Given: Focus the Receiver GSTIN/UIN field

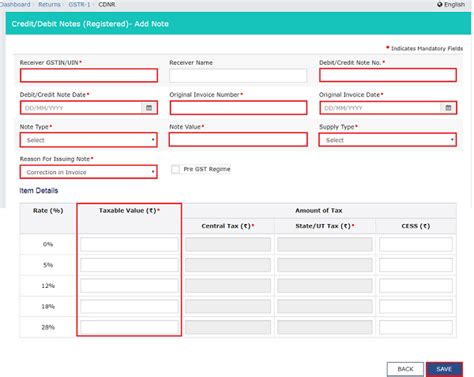Looking at the screenshot, I should coord(89,75).
